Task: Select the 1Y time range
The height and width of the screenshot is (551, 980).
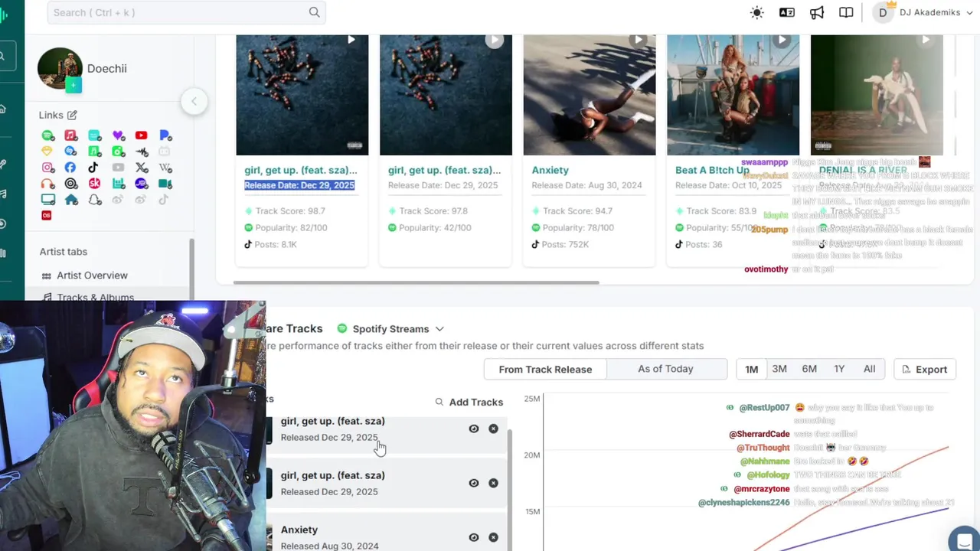Action: 839,369
